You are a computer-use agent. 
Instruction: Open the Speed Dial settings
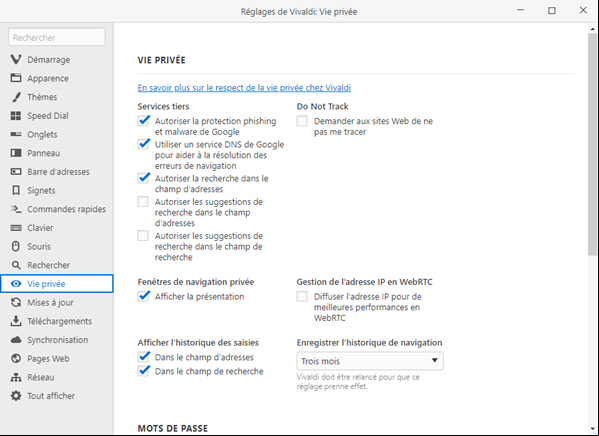57,115
